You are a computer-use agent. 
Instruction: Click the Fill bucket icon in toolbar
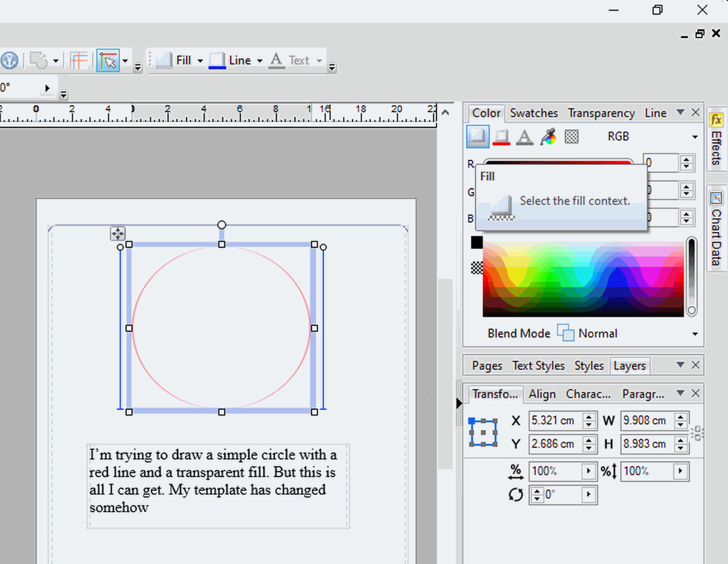click(164, 61)
